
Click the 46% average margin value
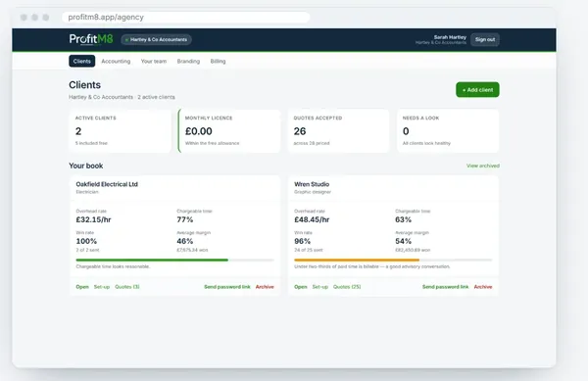click(x=185, y=241)
